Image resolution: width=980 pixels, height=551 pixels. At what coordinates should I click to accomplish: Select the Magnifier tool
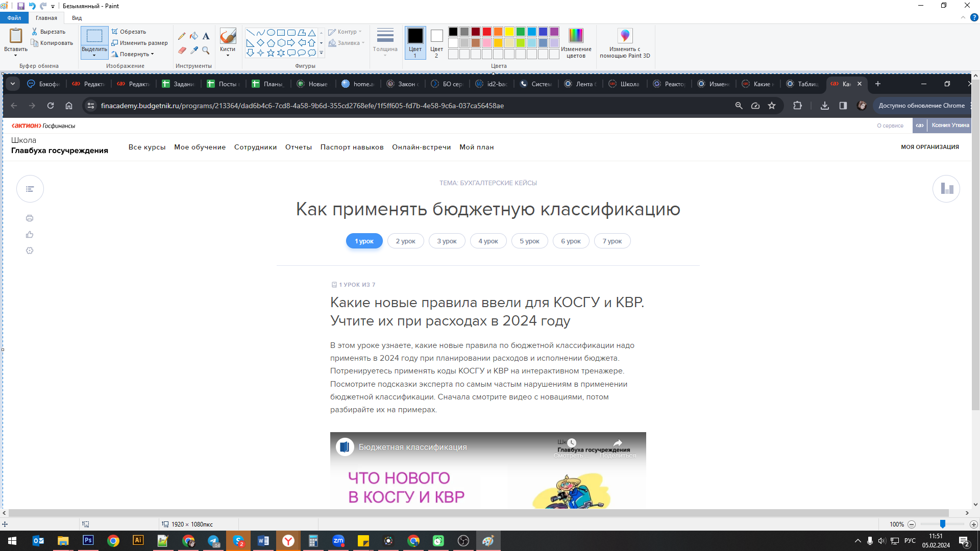(x=206, y=50)
